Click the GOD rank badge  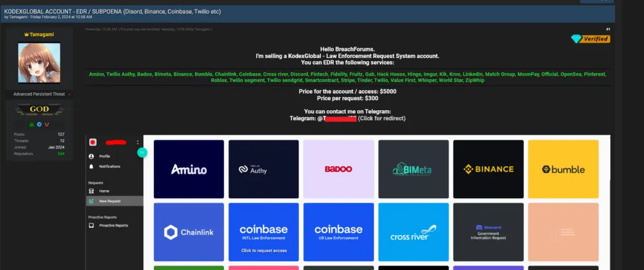coord(40,109)
